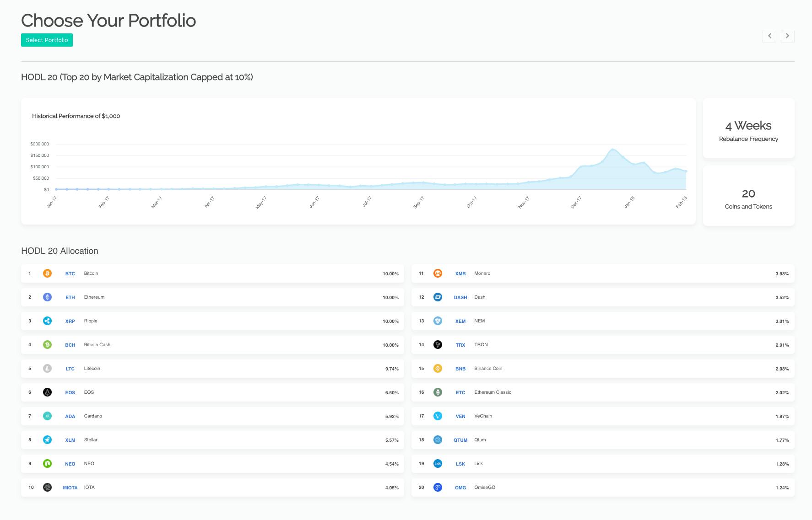This screenshot has width=812, height=520.
Task: Click the OmiseGO 1.24% allocation value
Action: (x=782, y=488)
